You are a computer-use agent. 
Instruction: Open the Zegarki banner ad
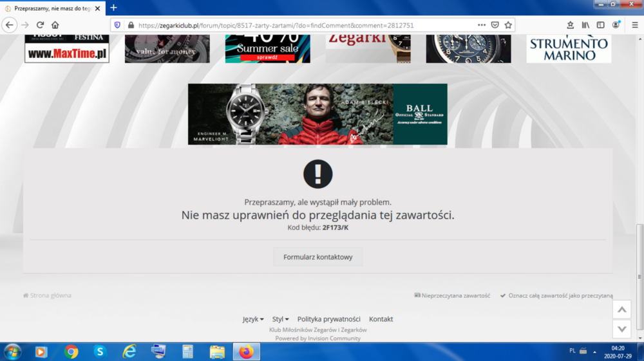(368, 48)
